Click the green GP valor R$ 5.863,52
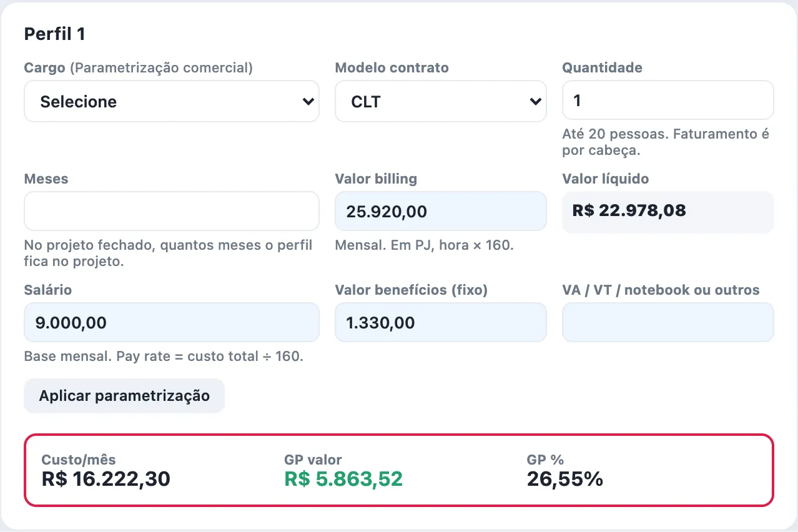The width and height of the screenshot is (798, 532). point(343,479)
